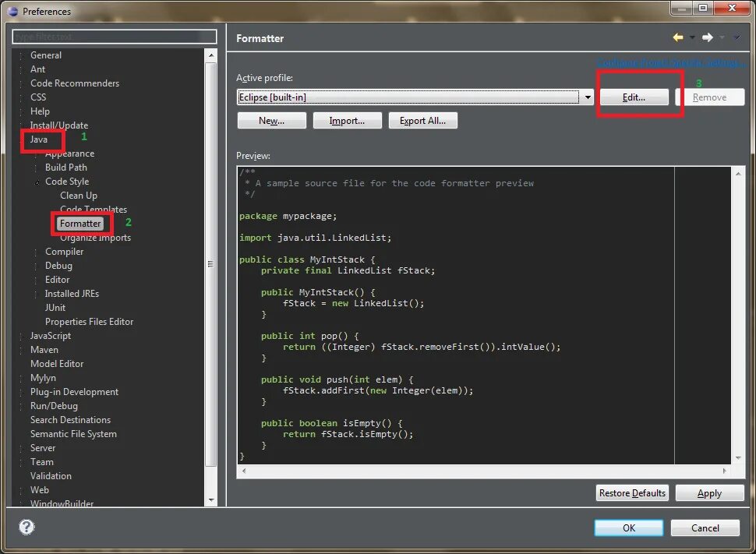756x554 pixels.
Task: Select Mylyn in preferences tree
Action: [43, 378]
